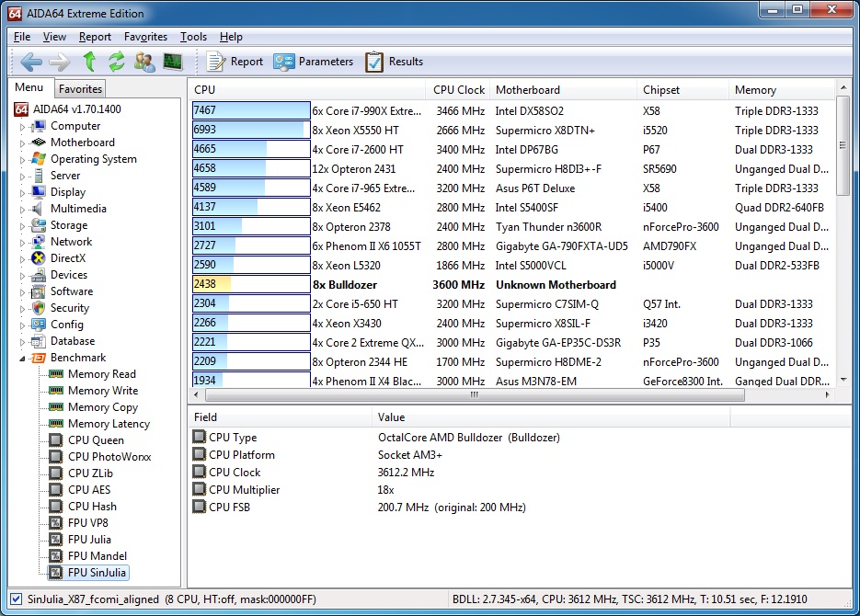This screenshot has width=860, height=616.
Task: Expand the Computer tree node
Action: (x=22, y=127)
